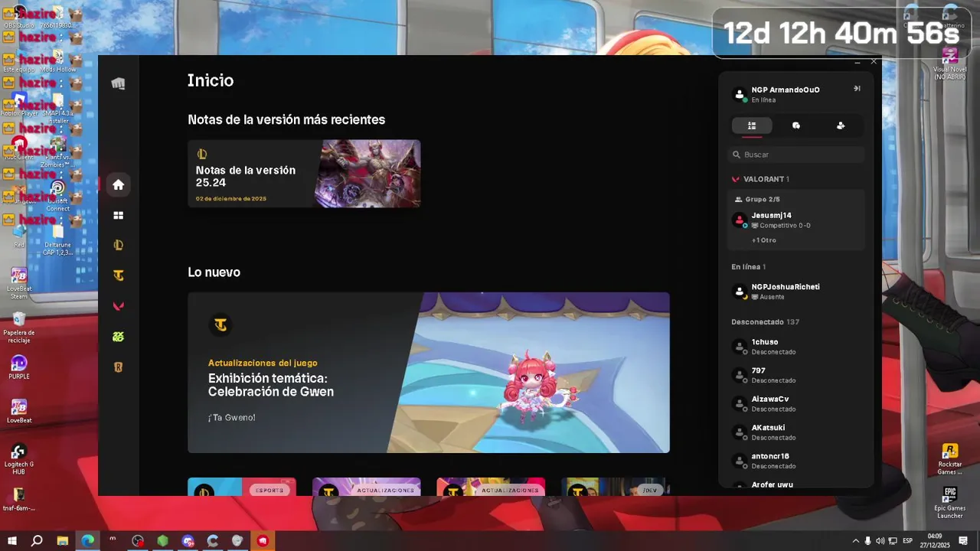Open Windows notification center
Screen dimensions: 980x551
[963, 541]
